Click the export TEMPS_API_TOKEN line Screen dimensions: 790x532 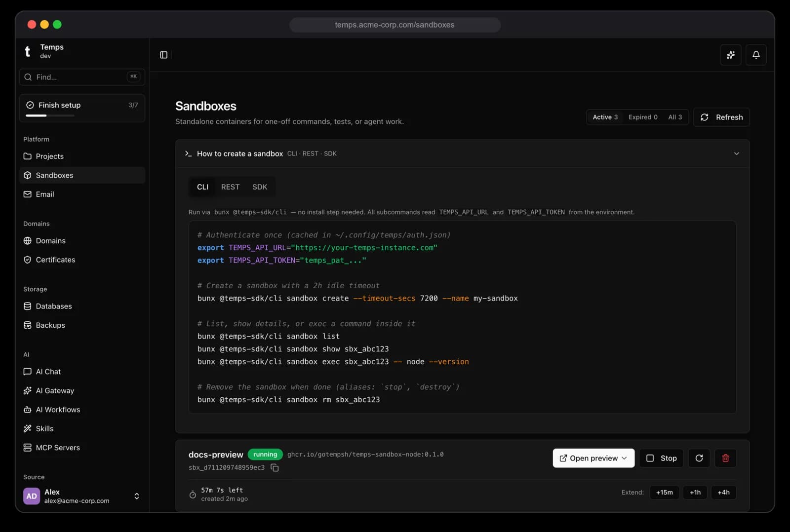click(281, 261)
